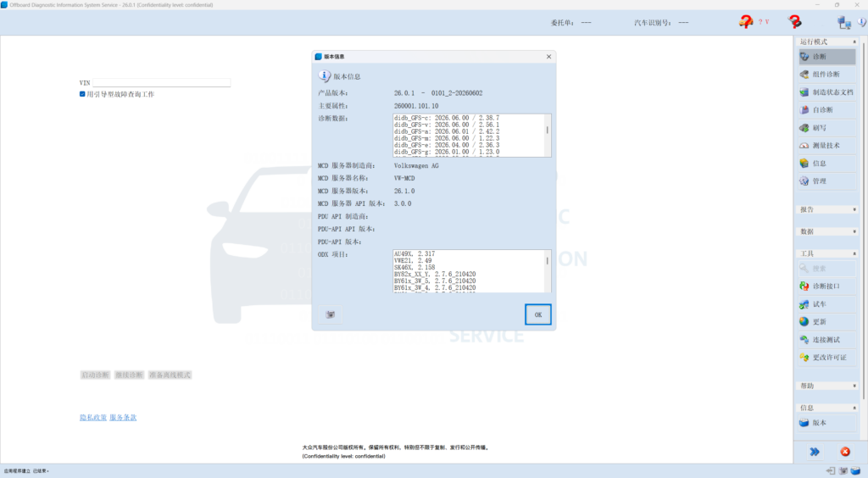The height and width of the screenshot is (478, 868).
Task: Select 刷写 flashing mode
Action: [827, 128]
